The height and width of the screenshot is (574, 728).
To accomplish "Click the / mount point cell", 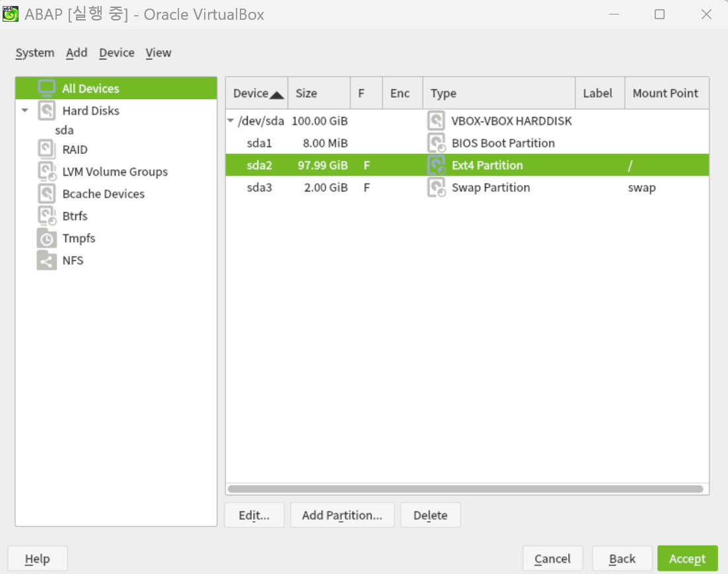I will pos(630,165).
